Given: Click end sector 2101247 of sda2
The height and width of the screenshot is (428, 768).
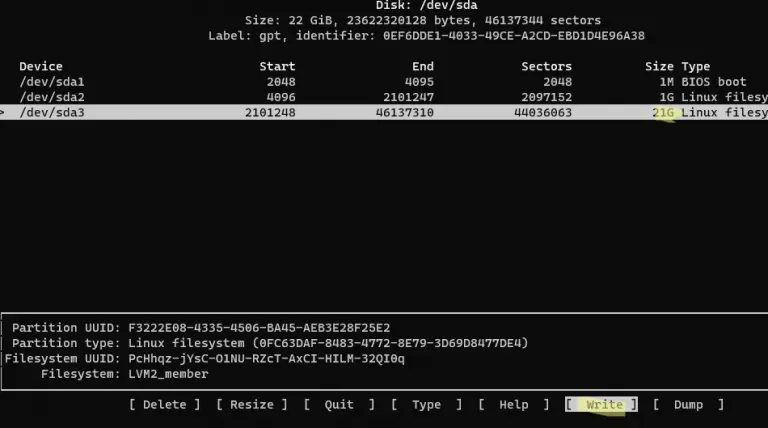Looking at the screenshot, I should click(408, 97).
